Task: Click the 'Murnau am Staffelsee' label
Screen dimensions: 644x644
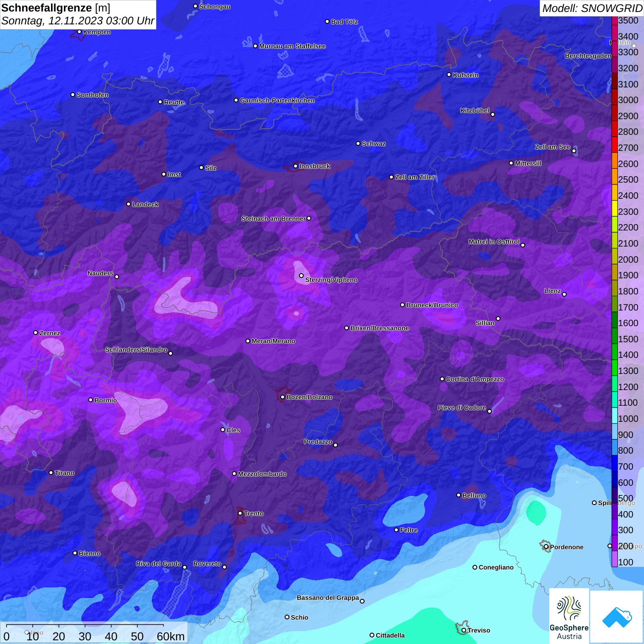Action: [x=293, y=46]
